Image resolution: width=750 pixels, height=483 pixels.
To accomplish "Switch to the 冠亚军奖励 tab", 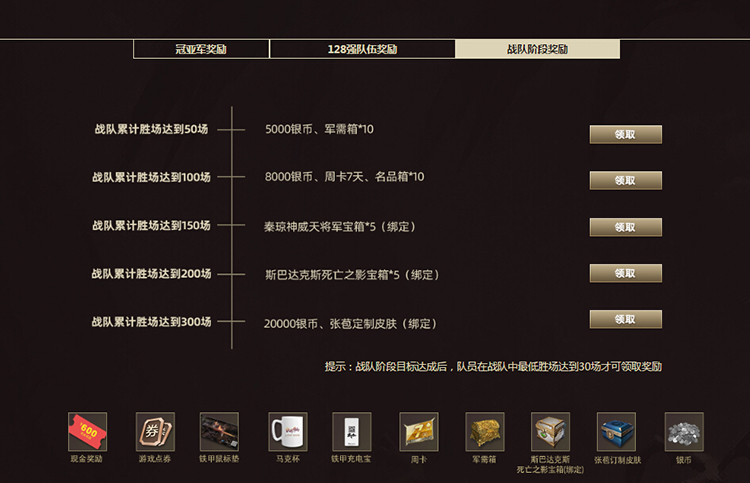I will 201,49.
